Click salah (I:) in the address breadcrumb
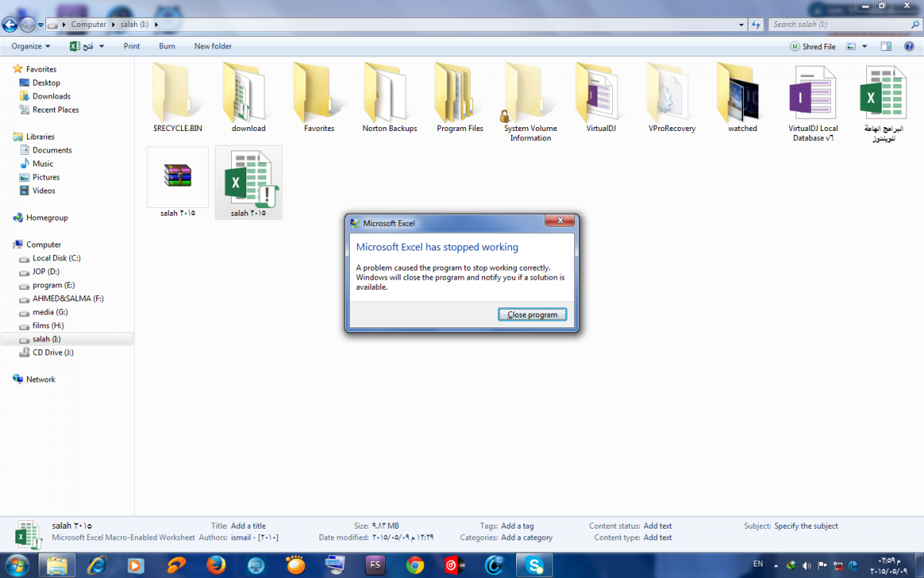 click(x=133, y=25)
